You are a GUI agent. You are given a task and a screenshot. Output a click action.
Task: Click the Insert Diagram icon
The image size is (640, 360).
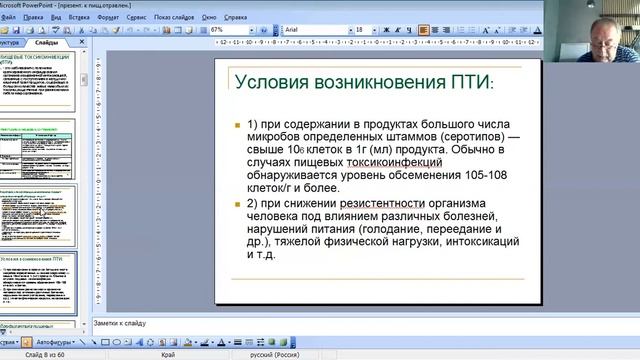pos(150,342)
